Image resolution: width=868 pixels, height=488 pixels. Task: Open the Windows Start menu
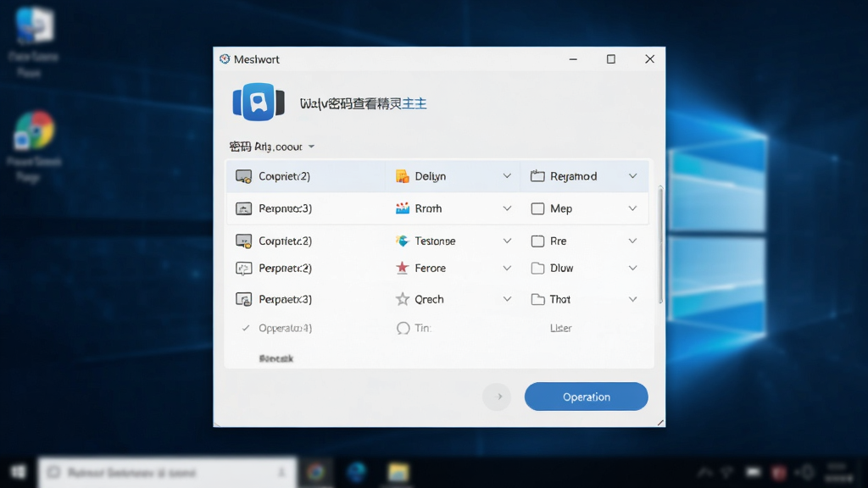coord(19,472)
